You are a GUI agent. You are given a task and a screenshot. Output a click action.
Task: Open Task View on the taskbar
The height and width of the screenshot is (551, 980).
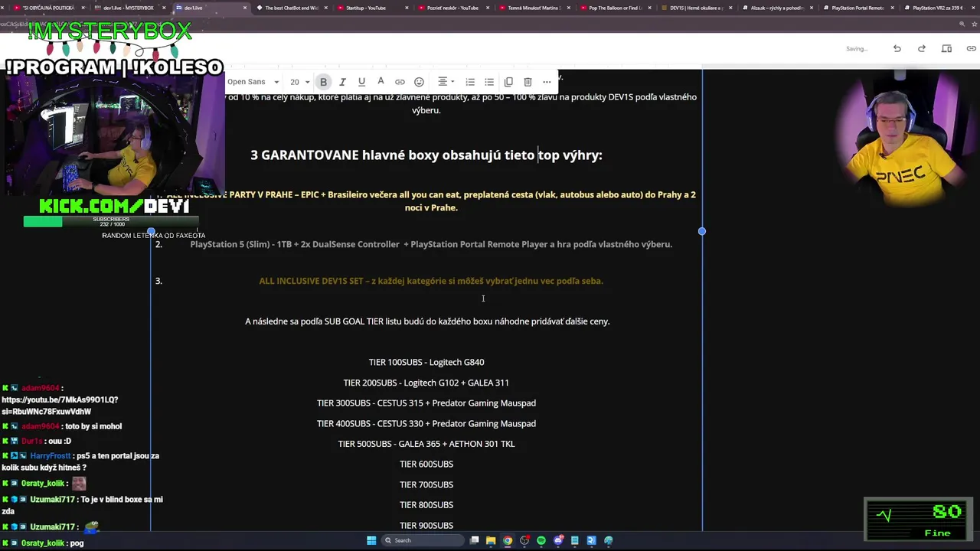475,540
